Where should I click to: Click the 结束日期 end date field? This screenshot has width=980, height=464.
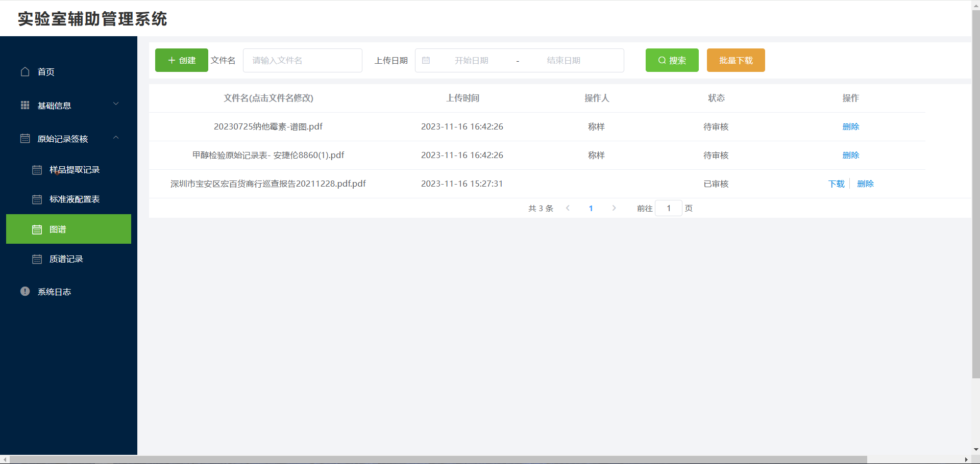point(563,60)
